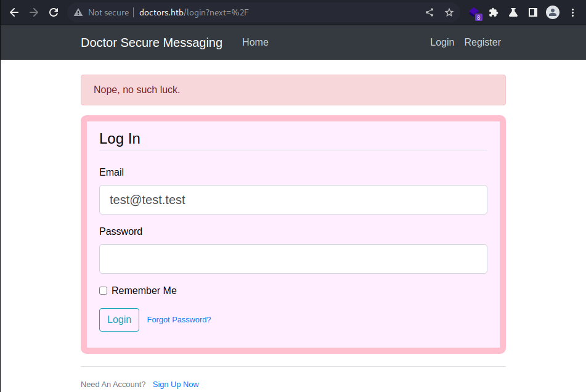Click the Chrome Labs flask icon
The image size is (586, 392).
click(x=513, y=13)
